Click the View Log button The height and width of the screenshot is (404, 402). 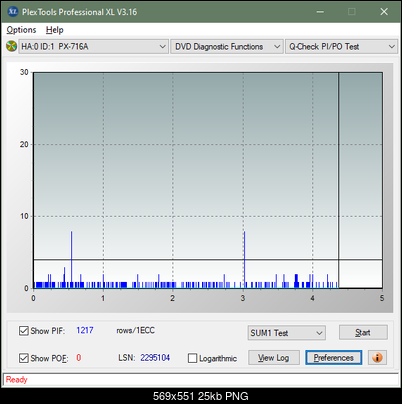click(274, 358)
